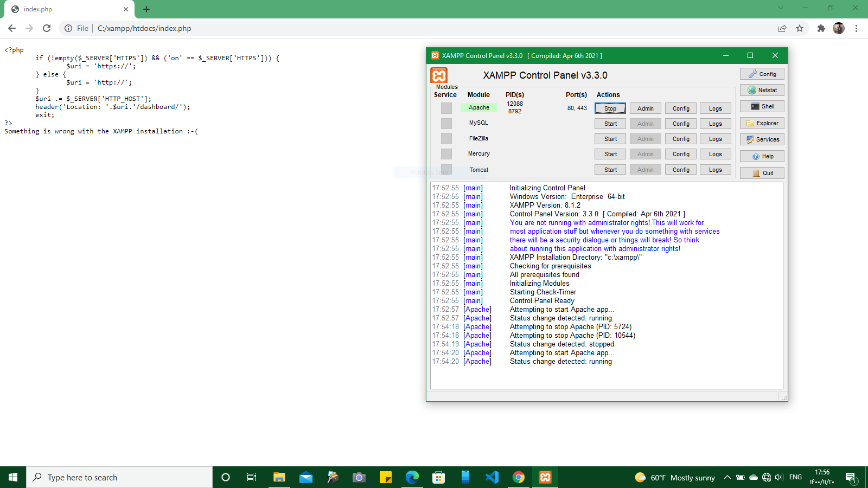
Task: Start the Mercury module
Action: [610, 154]
